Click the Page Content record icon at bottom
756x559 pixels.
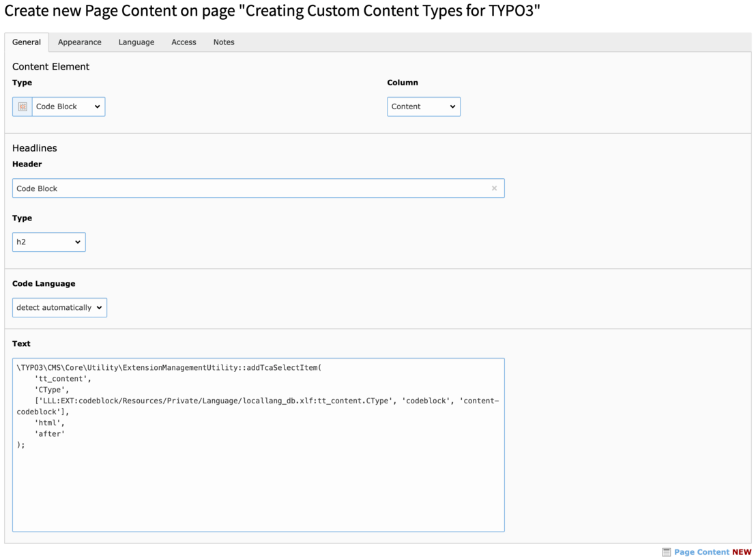coord(665,551)
